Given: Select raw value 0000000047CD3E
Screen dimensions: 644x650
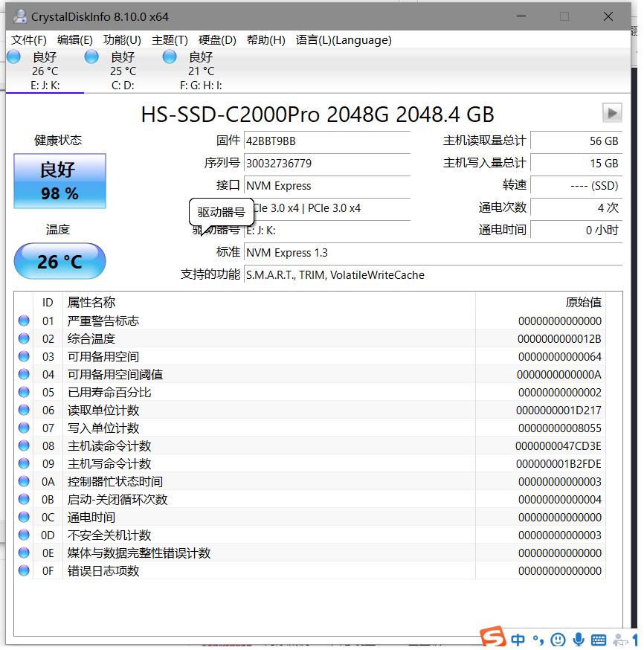Looking at the screenshot, I should 558,446.
